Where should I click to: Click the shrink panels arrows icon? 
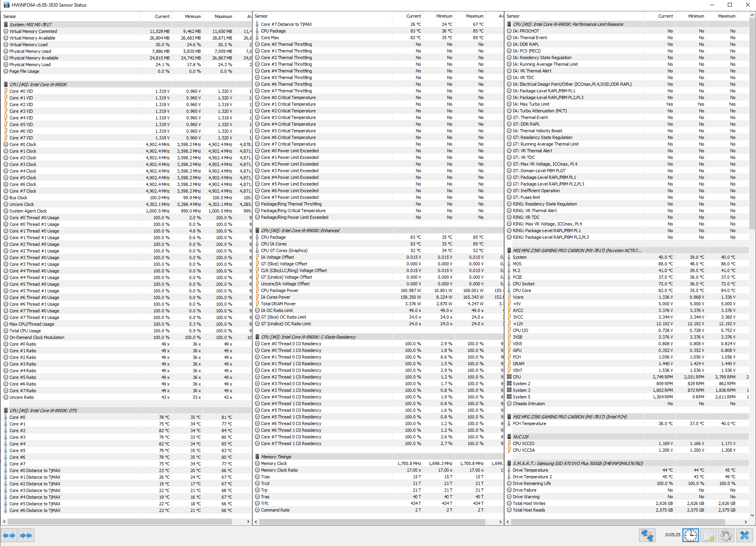26,535
